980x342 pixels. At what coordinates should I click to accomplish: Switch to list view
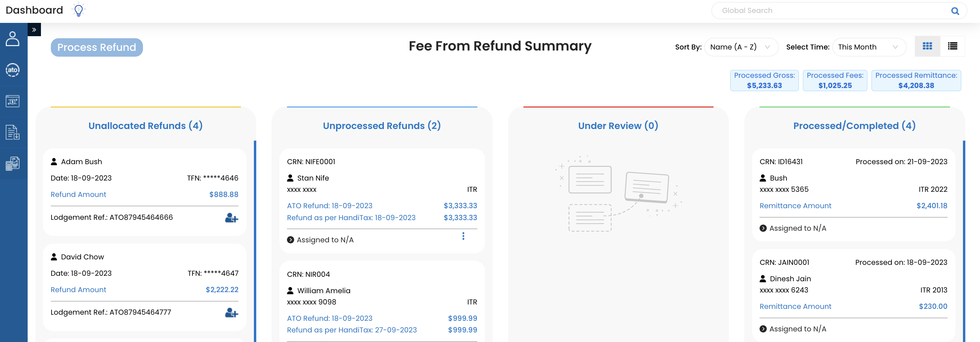click(x=952, y=46)
